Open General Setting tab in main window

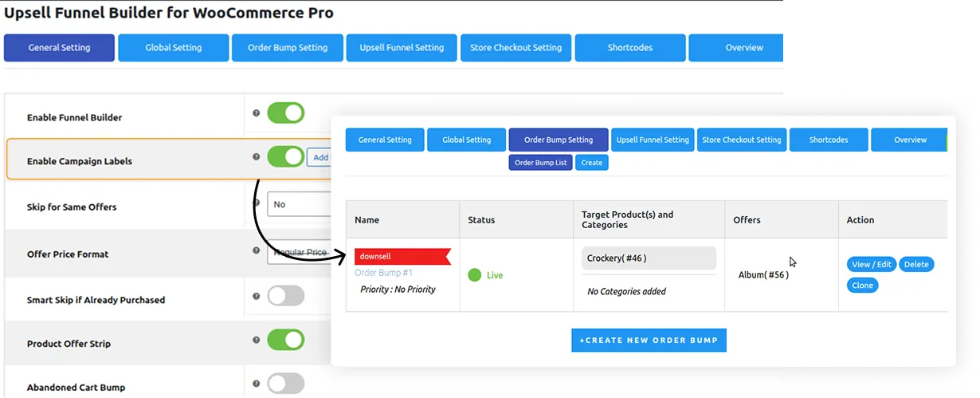pos(59,48)
